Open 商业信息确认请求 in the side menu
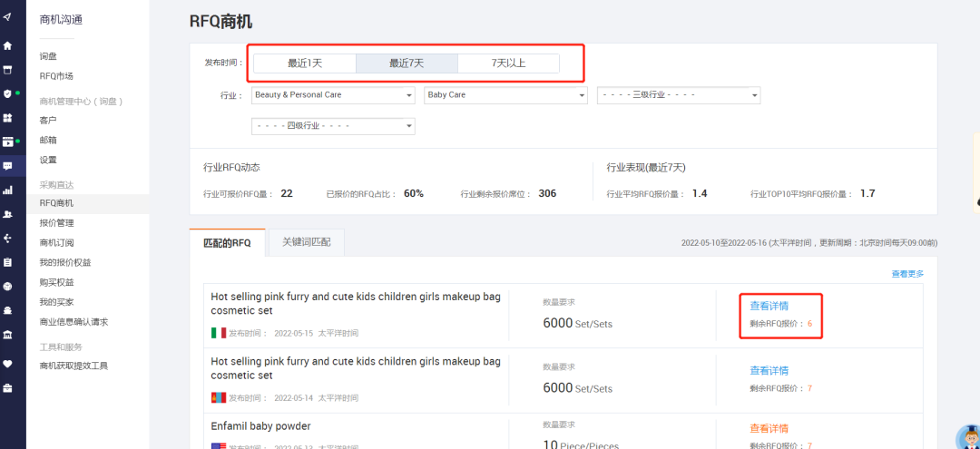Image resolution: width=980 pixels, height=449 pixels. (x=73, y=322)
